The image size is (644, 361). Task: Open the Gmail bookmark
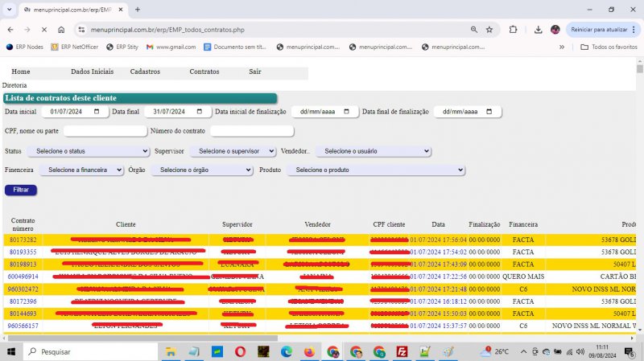(x=171, y=47)
